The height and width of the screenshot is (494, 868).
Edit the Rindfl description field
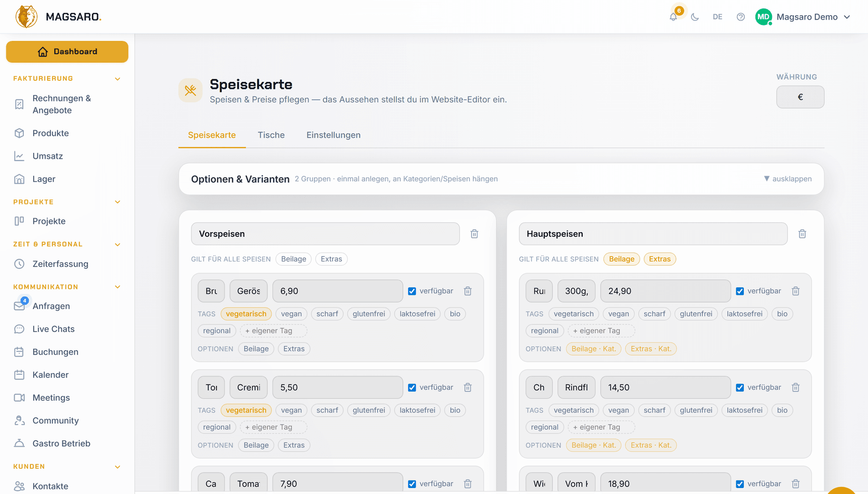coord(576,388)
